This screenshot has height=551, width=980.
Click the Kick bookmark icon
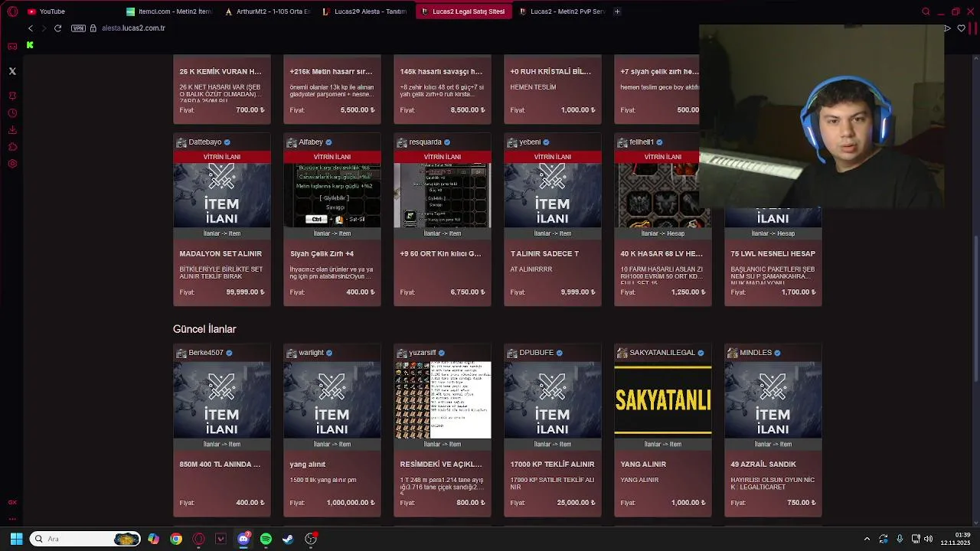click(30, 45)
